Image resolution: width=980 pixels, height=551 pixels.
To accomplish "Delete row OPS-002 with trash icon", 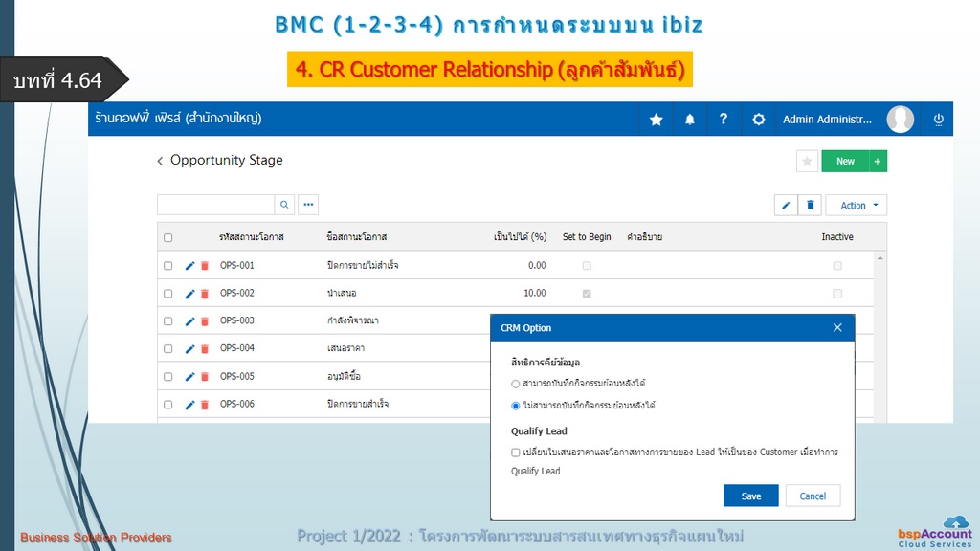I will [x=205, y=294].
